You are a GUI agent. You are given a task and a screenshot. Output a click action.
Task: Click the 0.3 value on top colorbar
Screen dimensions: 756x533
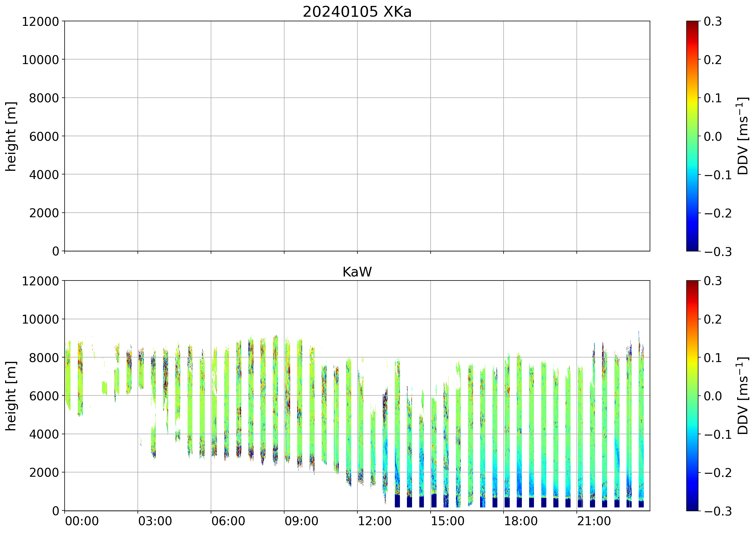(713, 22)
